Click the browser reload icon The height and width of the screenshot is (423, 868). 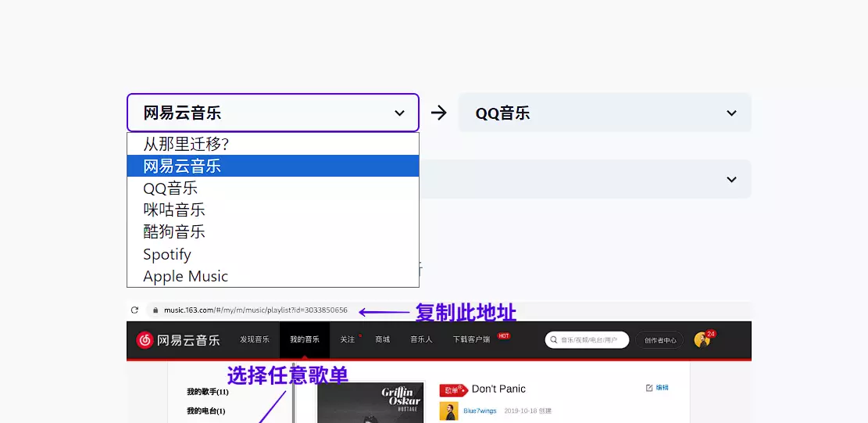click(134, 310)
